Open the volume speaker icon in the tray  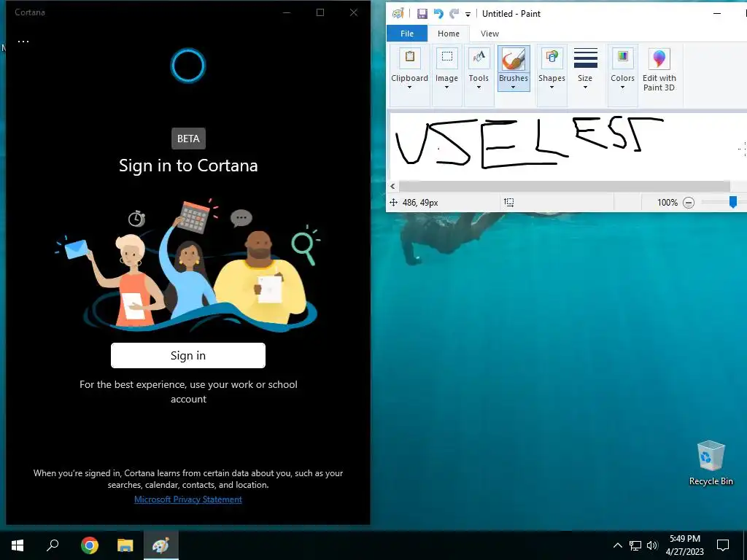[652, 545]
